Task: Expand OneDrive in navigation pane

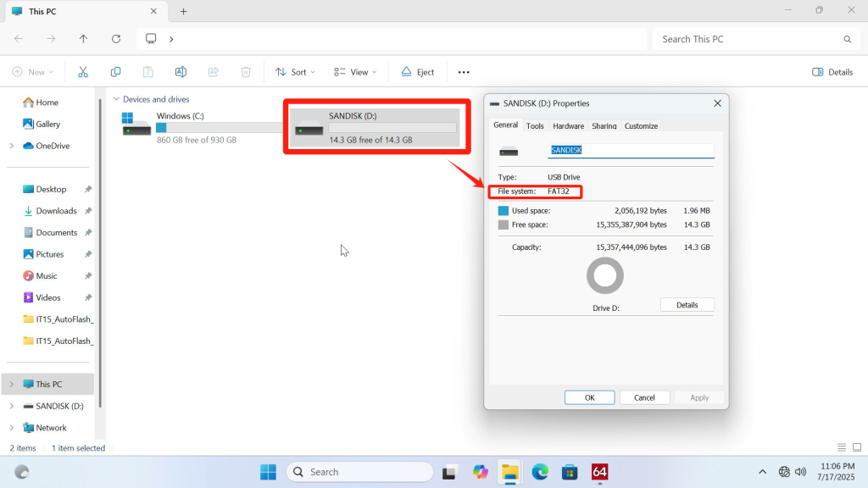Action: pos(12,146)
